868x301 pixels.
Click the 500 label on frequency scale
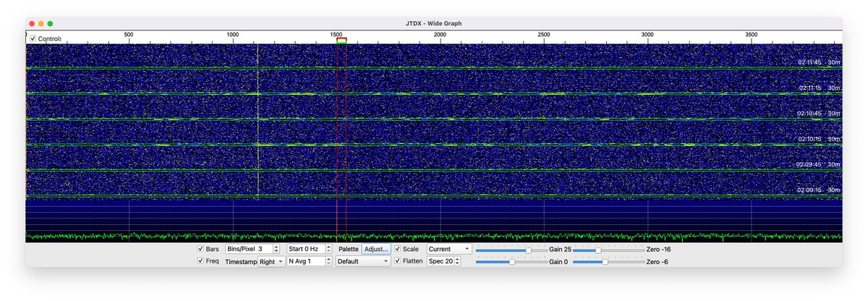pos(129,35)
